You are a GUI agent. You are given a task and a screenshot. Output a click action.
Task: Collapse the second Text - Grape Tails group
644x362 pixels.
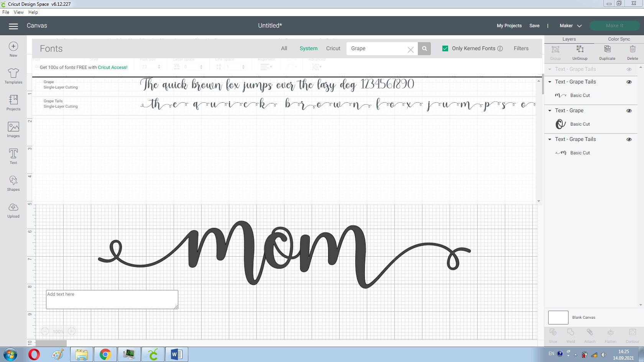pyautogui.click(x=550, y=82)
